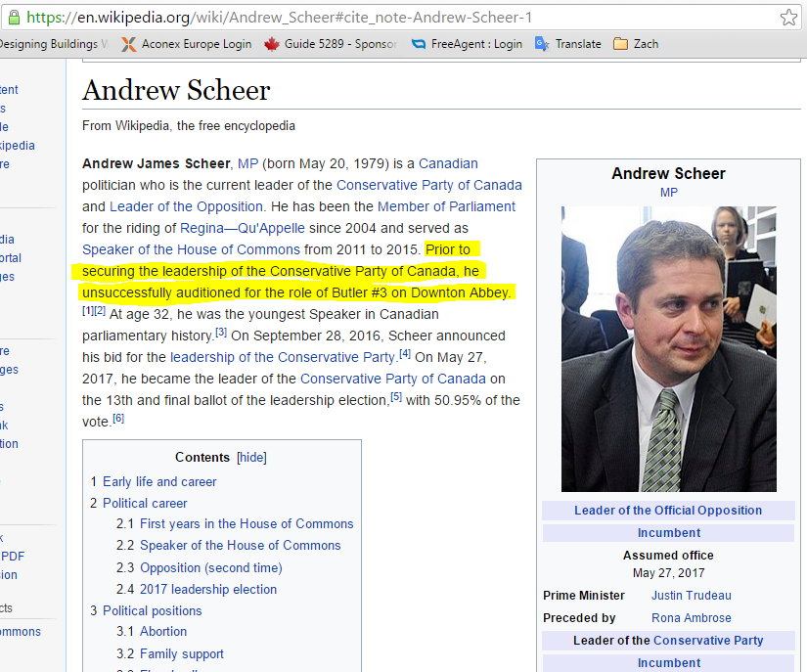This screenshot has width=807, height=672.
Task: Open Andrew Scheer infobox portrait photo
Action: point(668,349)
